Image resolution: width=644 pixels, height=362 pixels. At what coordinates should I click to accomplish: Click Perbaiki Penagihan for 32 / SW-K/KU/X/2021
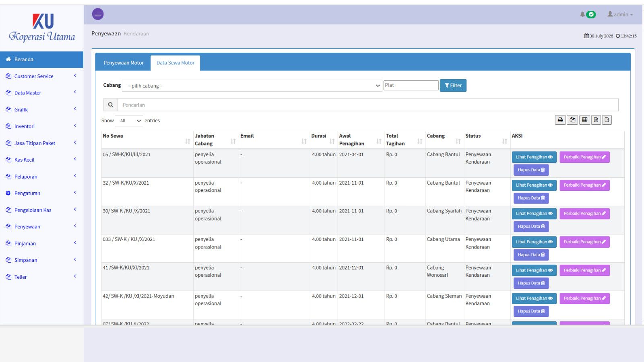[584, 185]
